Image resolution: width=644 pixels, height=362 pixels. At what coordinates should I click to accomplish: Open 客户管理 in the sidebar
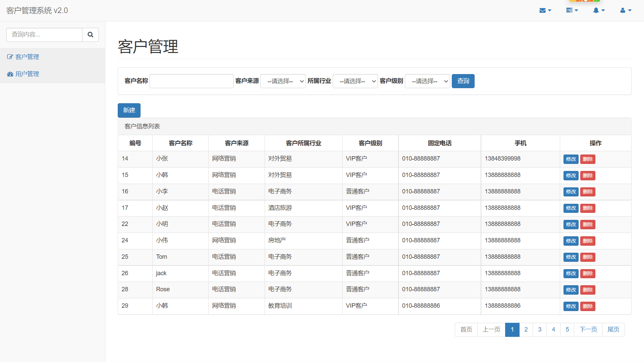click(27, 57)
